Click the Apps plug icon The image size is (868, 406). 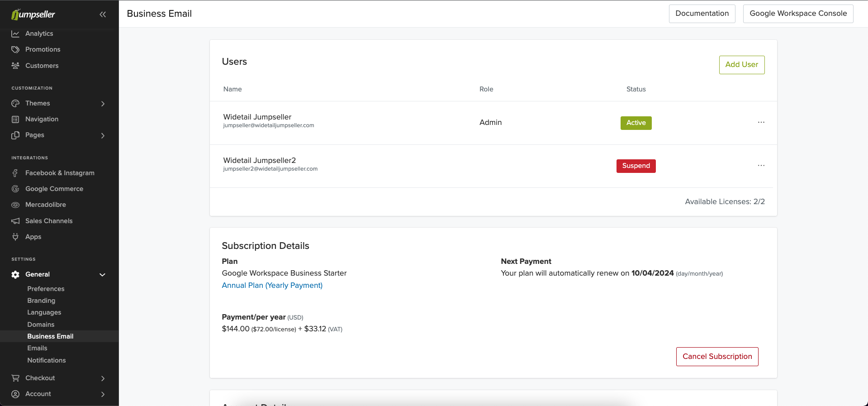(x=15, y=237)
